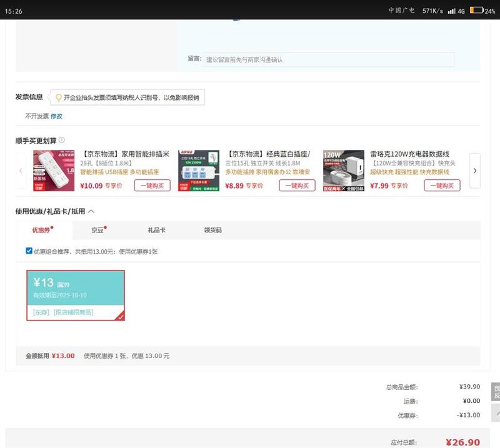Click the 留言 message input field
This screenshot has height=448, width=500.
(x=329, y=59)
